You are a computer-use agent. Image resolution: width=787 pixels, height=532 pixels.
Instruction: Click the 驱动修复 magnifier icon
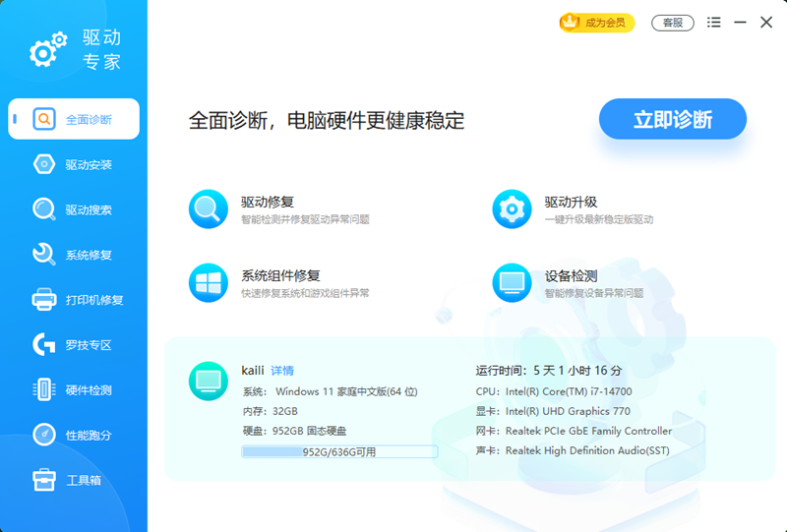coord(208,208)
